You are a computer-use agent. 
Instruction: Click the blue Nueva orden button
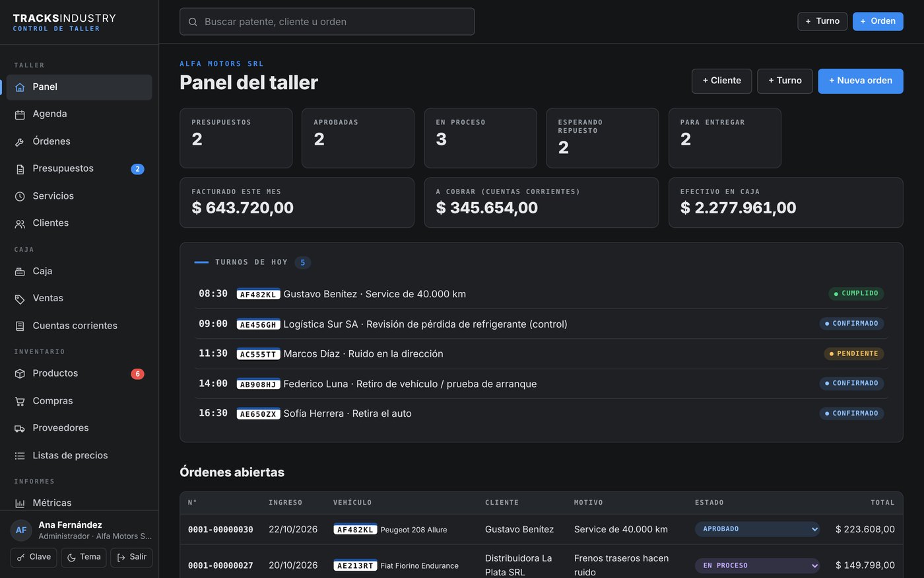861,81
